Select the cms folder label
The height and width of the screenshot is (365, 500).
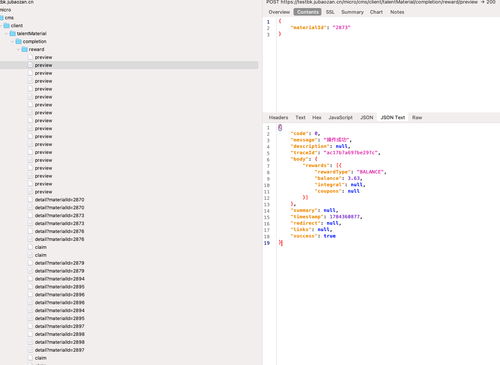(x=9, y=18)
